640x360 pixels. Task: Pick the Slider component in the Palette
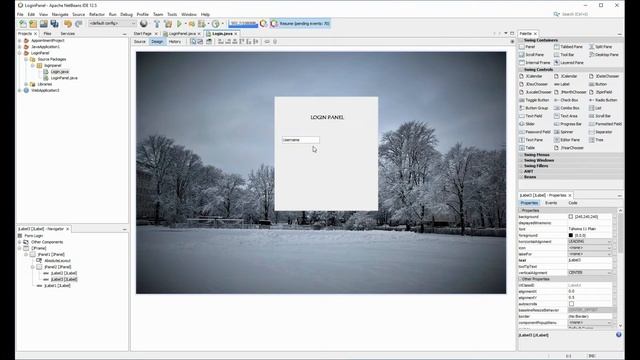(527, 124)
